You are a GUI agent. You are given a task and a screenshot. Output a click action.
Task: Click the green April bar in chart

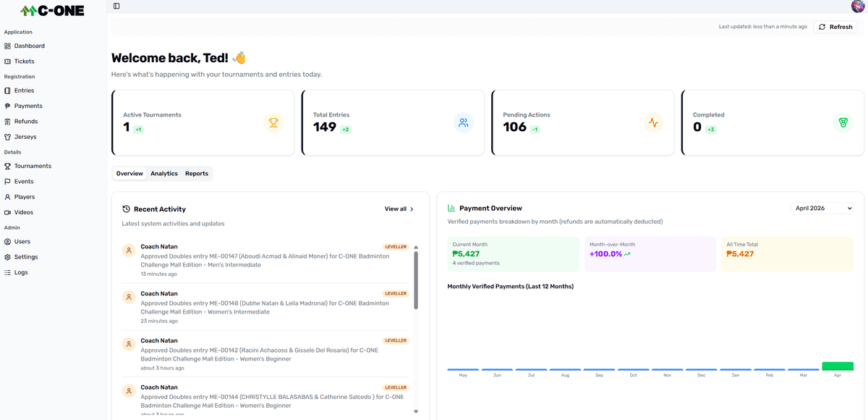838,366
